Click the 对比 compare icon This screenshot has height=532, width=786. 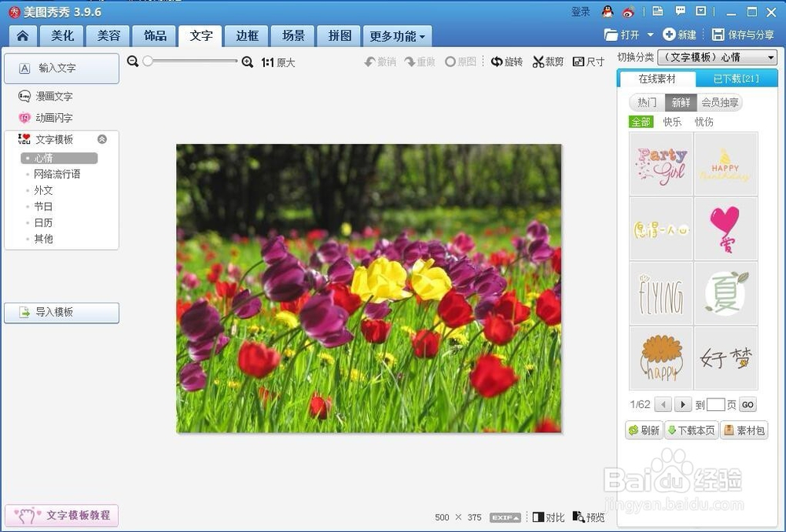coord(548,517)
